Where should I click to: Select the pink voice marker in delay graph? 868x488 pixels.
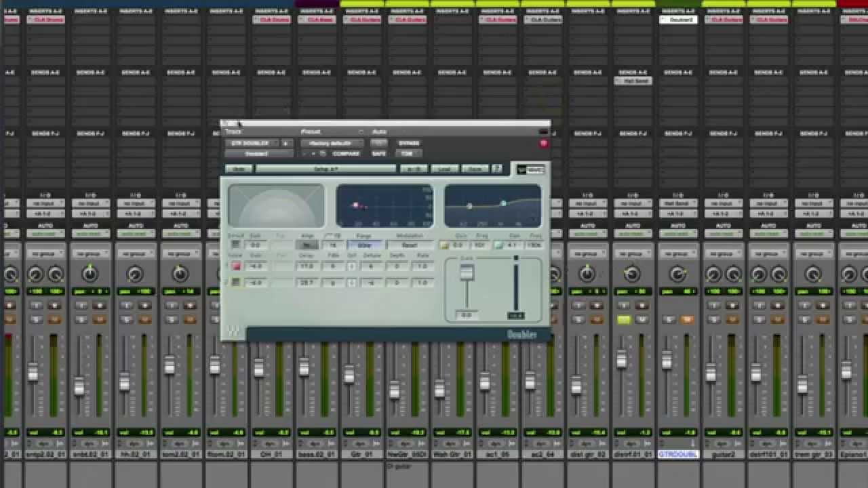(355, 205)
